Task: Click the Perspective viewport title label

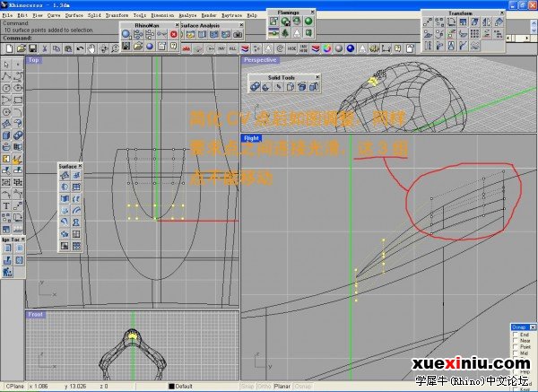Action: point(260,60)
